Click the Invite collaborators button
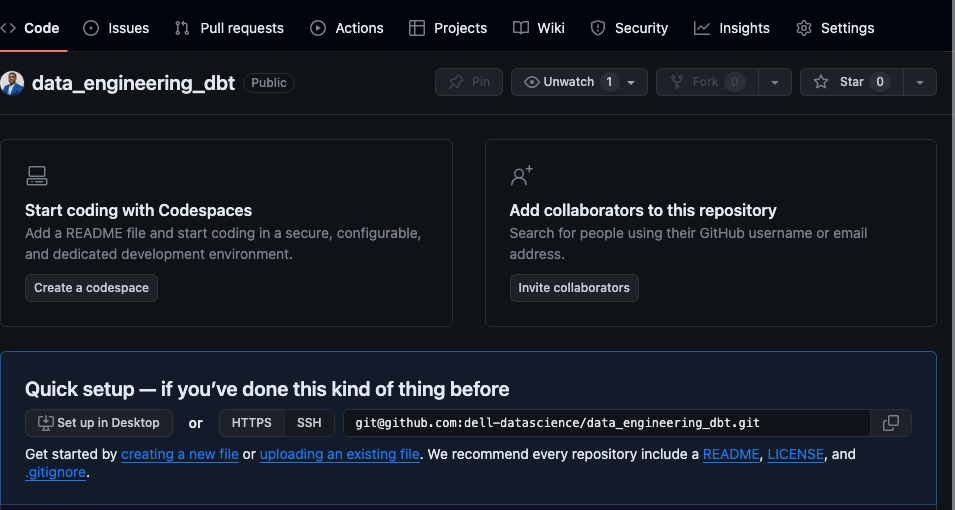 coord(574,288)
